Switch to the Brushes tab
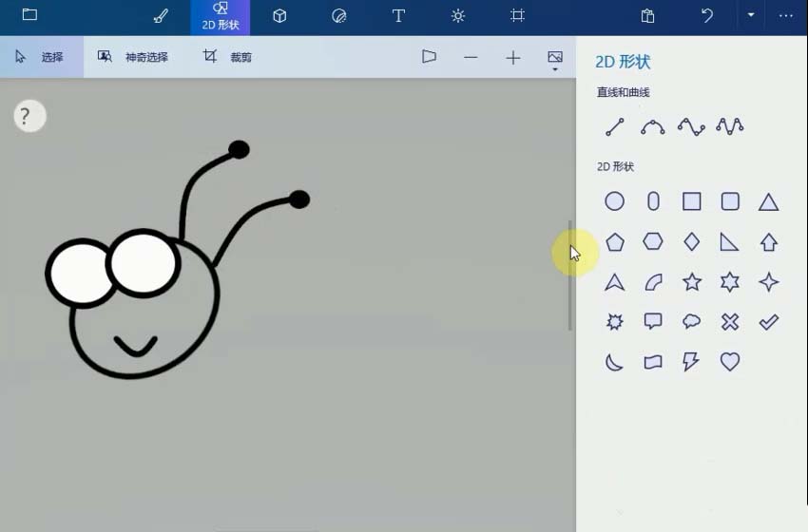 (161, 16)
